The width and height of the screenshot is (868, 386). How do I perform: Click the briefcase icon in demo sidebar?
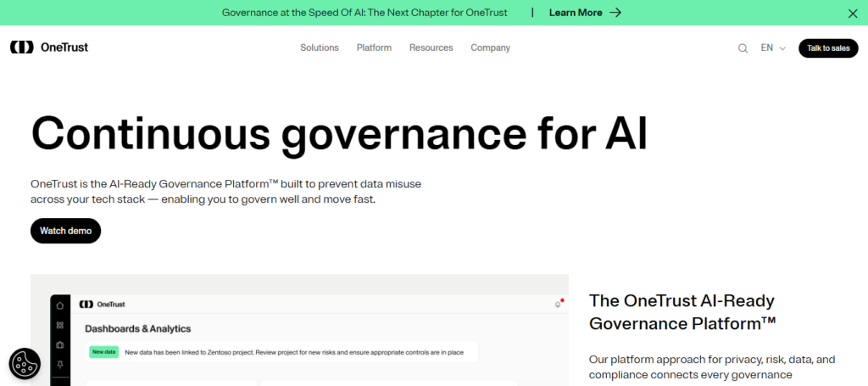60,344
